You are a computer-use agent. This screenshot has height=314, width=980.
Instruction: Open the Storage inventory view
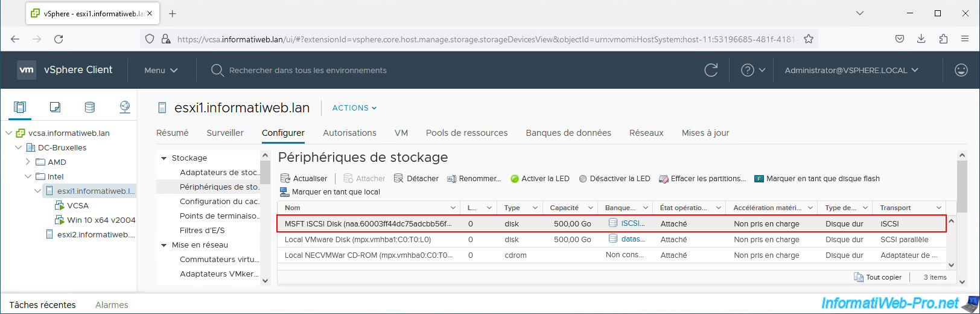[x=90, y=107]
